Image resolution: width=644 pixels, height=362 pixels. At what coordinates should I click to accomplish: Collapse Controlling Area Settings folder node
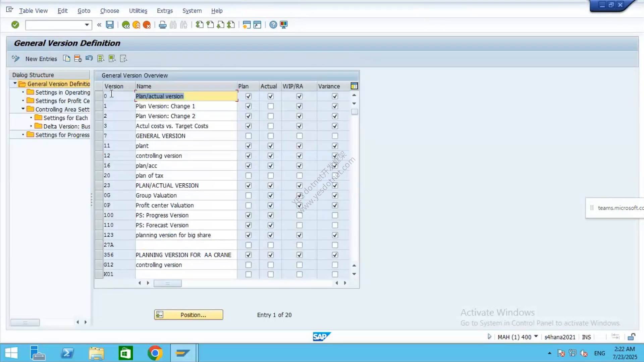[23, 109]
